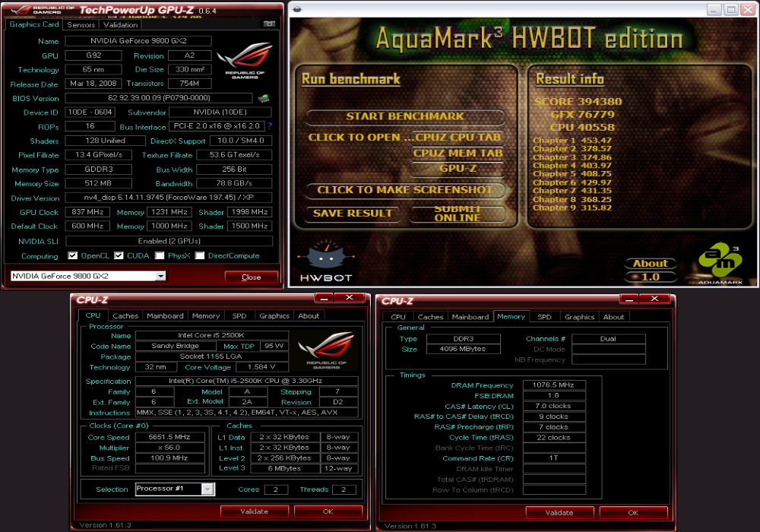The image size is (760, 532).
Task: Switch to the Sensors tab in GPU-Z
Action: coord(81,25)
